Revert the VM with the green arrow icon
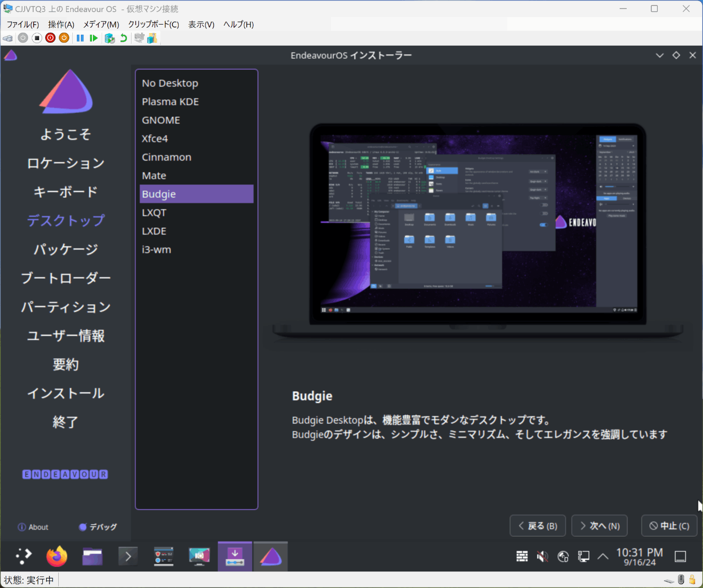The width and height of the screenshot is (703, 588). (124, 38)
